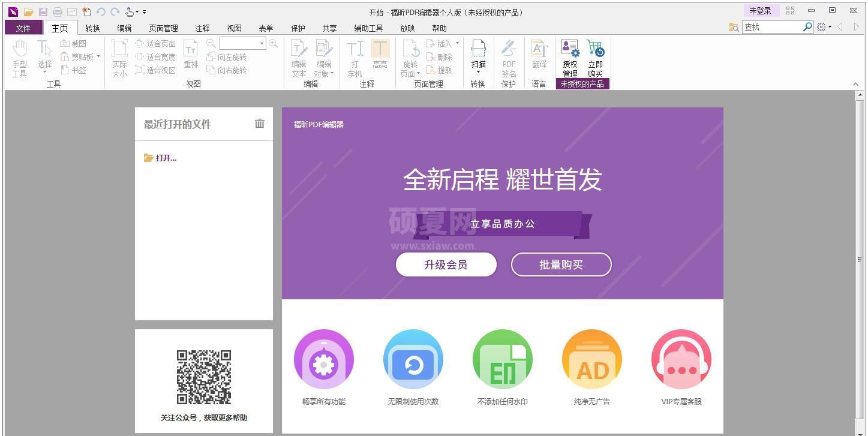Switch to the 页面管理 tab
This screenshot has height=436, width=868.
(163, 28)
